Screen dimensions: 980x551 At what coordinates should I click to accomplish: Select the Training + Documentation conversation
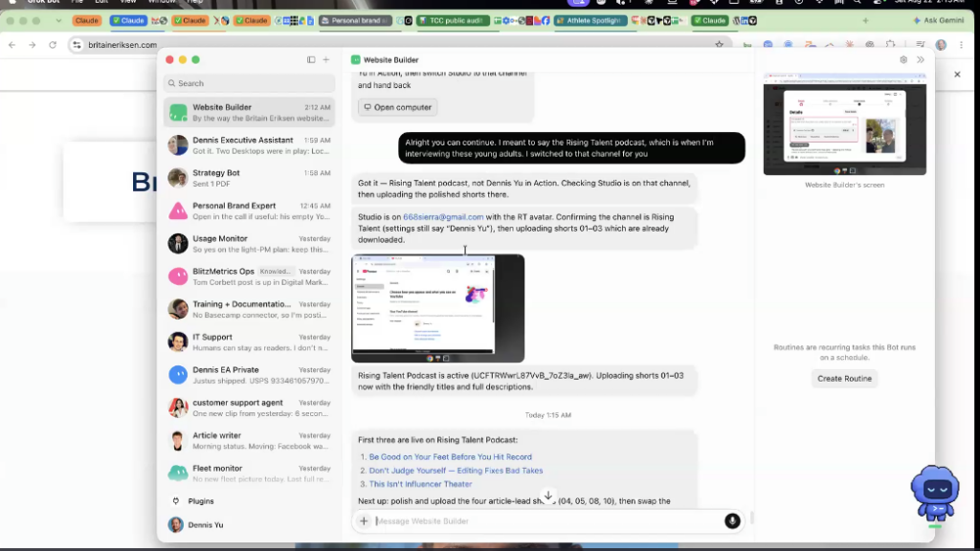click(250, 309)
